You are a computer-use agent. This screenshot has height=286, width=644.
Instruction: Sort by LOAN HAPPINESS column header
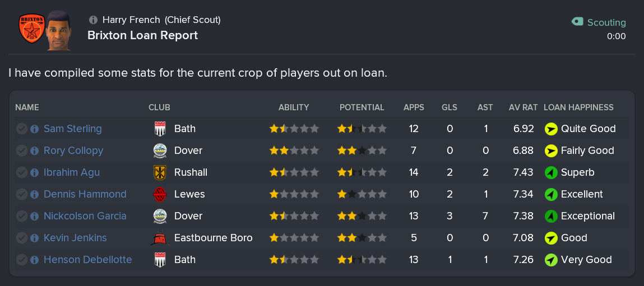click(578, 107)
